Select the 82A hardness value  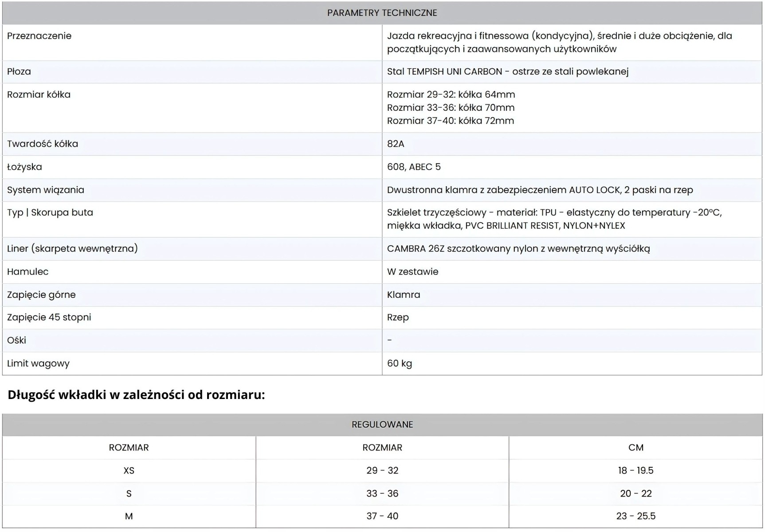(x=396, y=144)
